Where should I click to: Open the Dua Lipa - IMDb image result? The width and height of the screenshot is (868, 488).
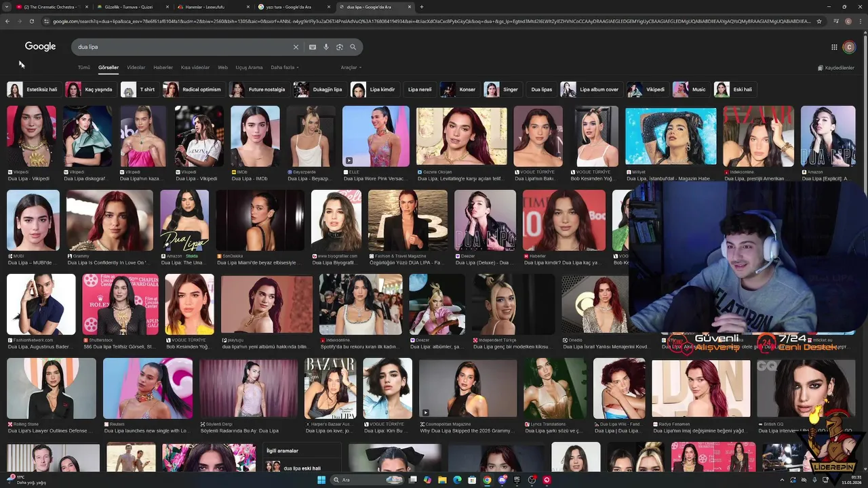click(255, 136)
